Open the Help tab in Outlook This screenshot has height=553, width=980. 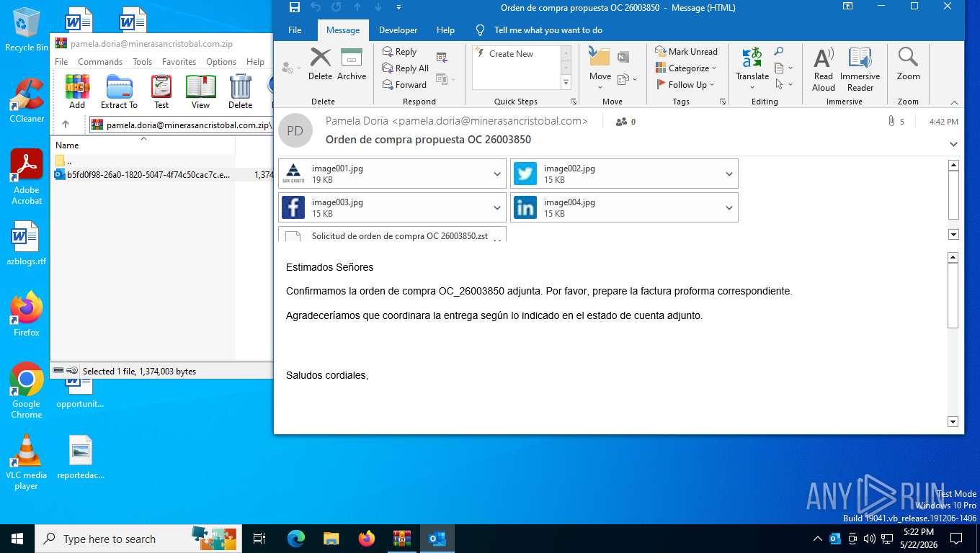click(x=445, y=30)
